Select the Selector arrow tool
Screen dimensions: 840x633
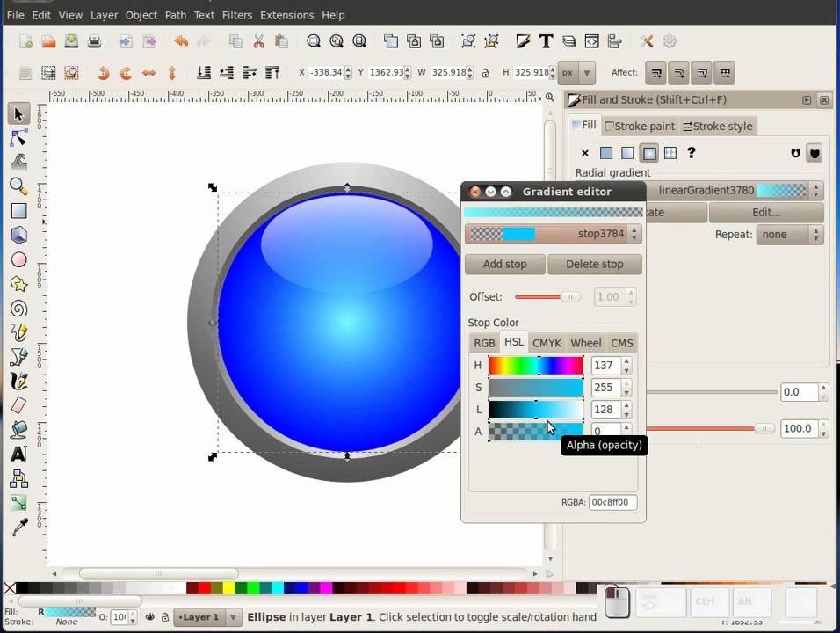pos(18,114)
